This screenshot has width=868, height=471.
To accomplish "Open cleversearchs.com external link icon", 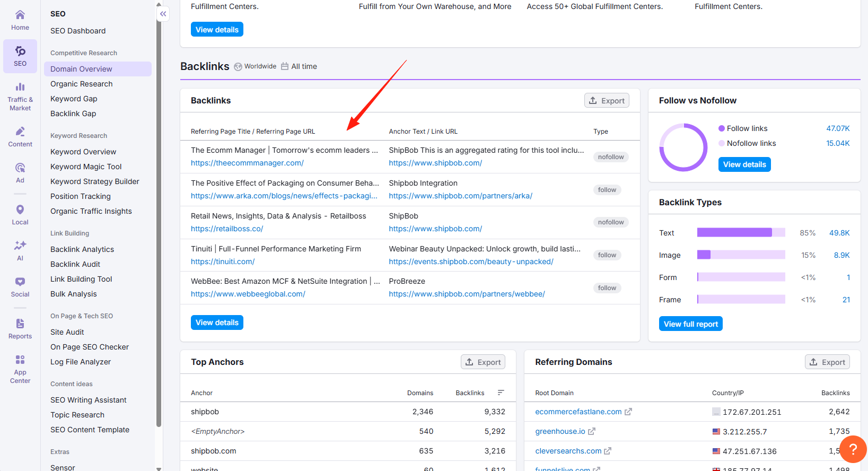I will [x=608, y=451].
